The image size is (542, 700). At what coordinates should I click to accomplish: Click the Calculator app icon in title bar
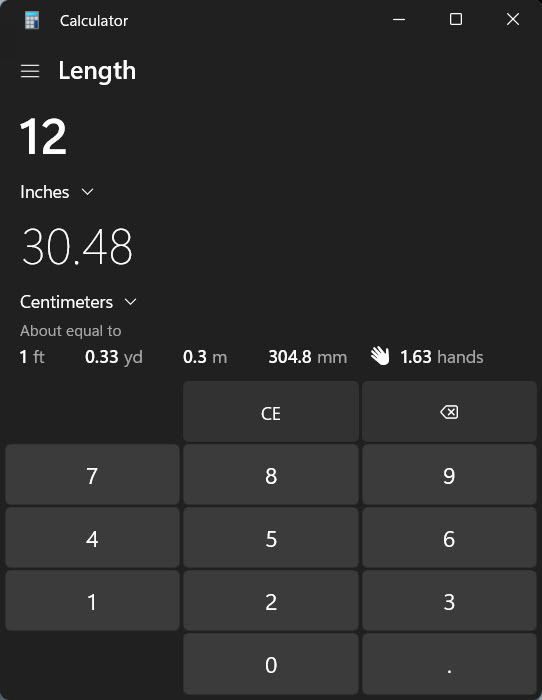[x=32, y=20]
